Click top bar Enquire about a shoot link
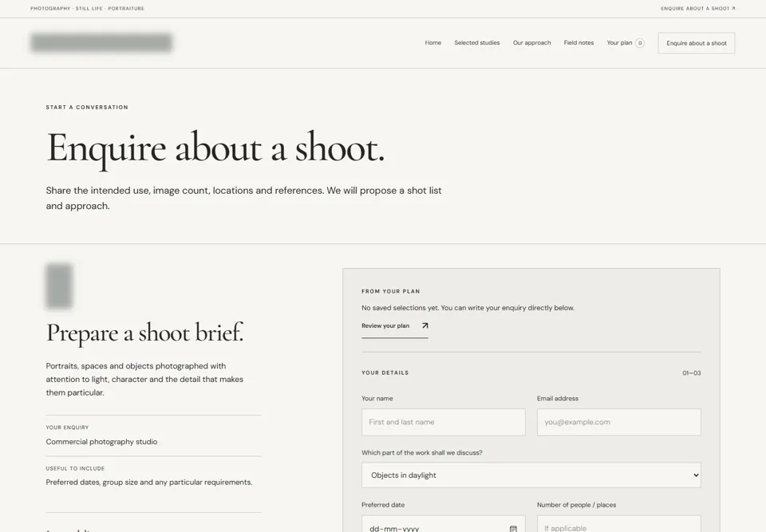Image resolution: width=766 pixels, height=532 pixels. 697,8
